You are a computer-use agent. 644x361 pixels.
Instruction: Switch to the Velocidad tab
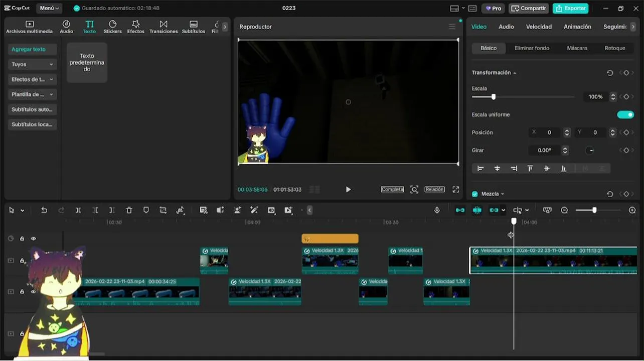click(539, 27)
